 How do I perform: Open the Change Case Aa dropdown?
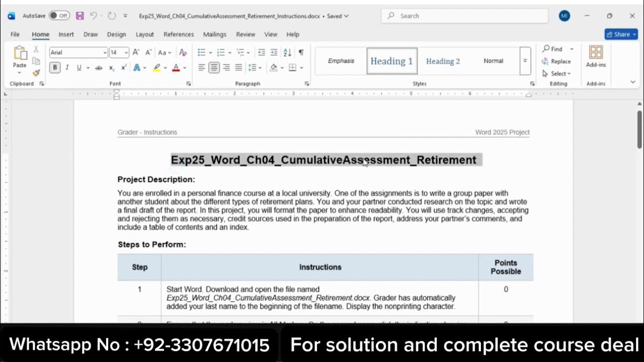[165, 52]
